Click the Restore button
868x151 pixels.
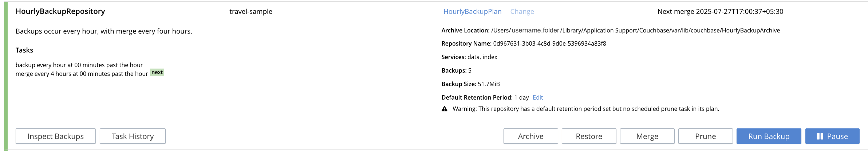click(589, 136)
